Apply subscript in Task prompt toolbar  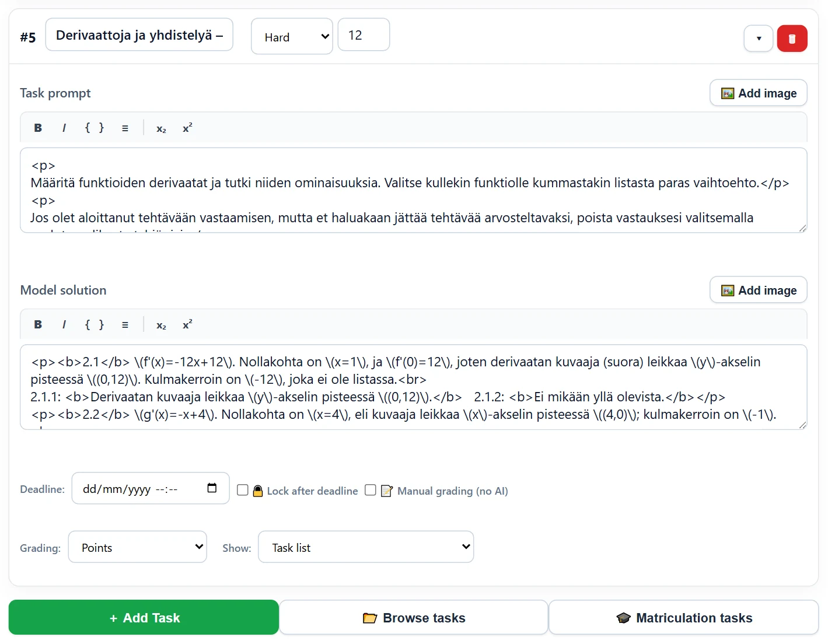[161, 128]
